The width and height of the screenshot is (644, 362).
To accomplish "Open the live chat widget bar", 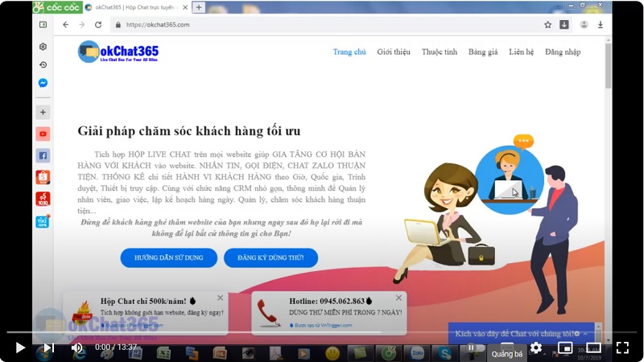I will [x=521, y=334].
